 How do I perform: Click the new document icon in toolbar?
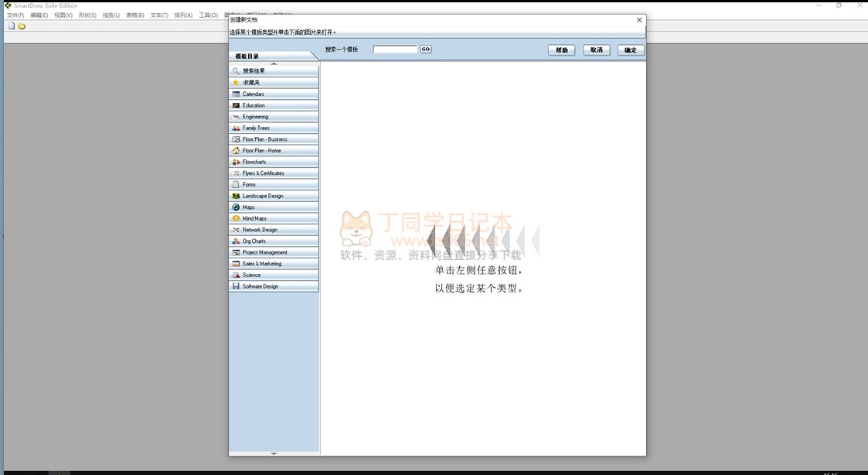[x=12, y=26]
